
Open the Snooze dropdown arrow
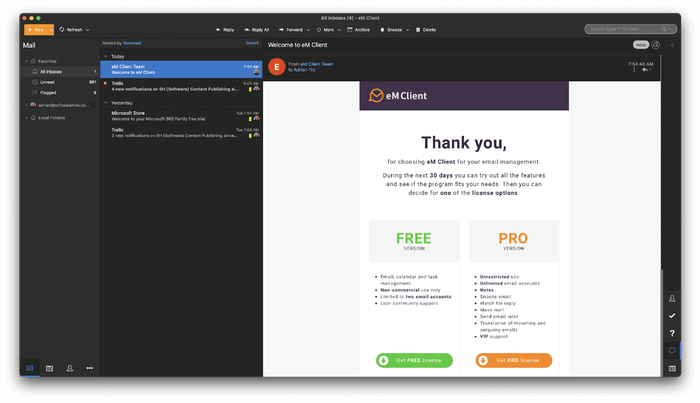click(x=407, y=30)
